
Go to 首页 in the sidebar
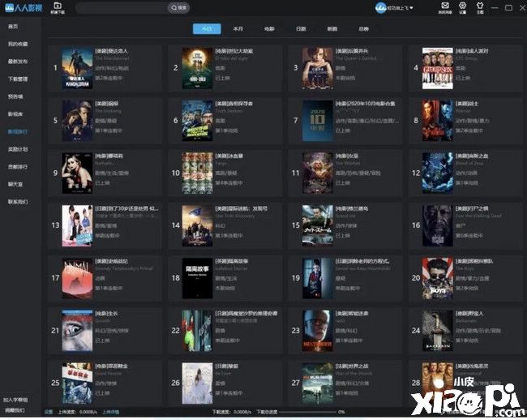(x=13, y=27)
